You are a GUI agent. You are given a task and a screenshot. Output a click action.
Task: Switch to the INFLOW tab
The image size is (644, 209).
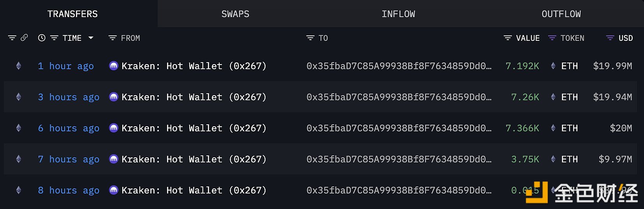[x=398, y=14]
